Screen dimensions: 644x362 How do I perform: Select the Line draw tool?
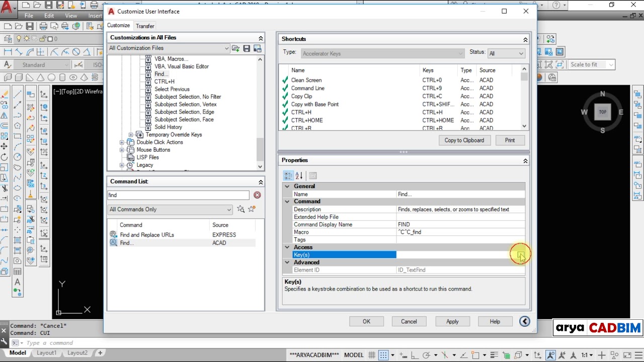pos(18,94)
